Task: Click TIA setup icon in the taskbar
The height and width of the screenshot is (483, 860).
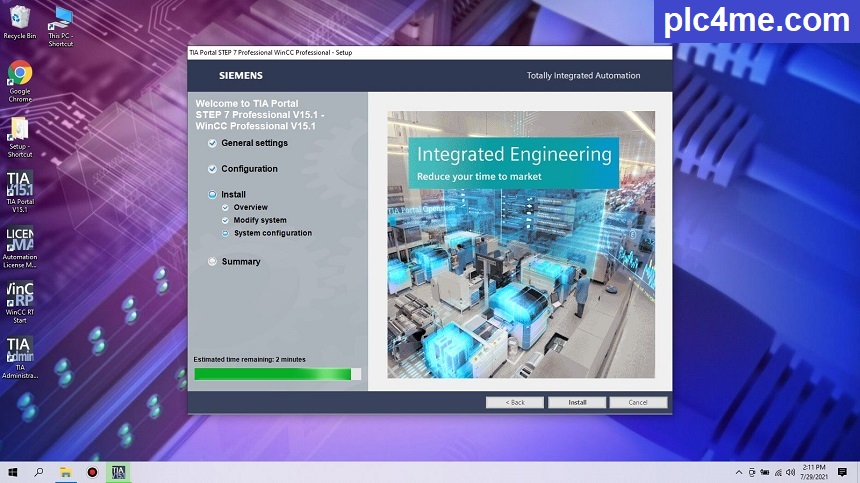Action: point(118,472)
